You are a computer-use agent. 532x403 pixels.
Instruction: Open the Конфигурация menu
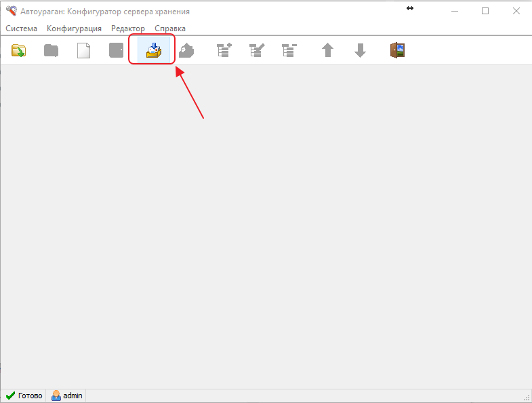coord(74,28)
